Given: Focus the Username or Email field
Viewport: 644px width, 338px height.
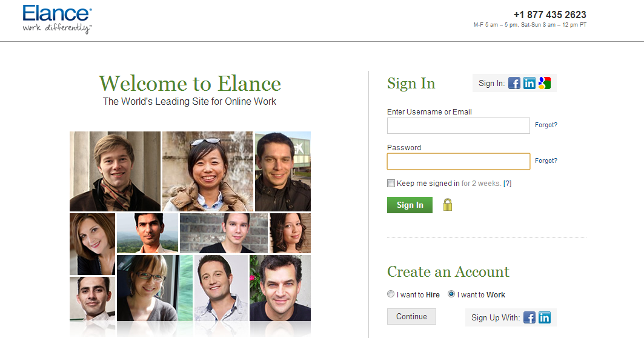Looking at the screenshot, I should click(x=459, y=125).
